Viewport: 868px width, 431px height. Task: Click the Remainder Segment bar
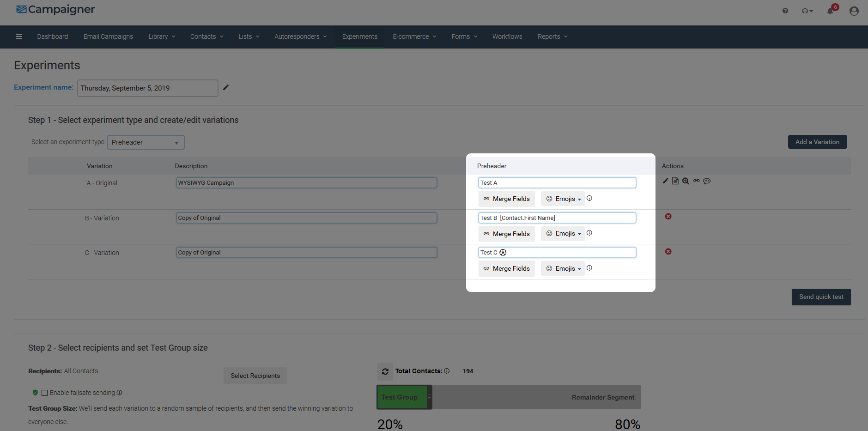pos(536,397)
